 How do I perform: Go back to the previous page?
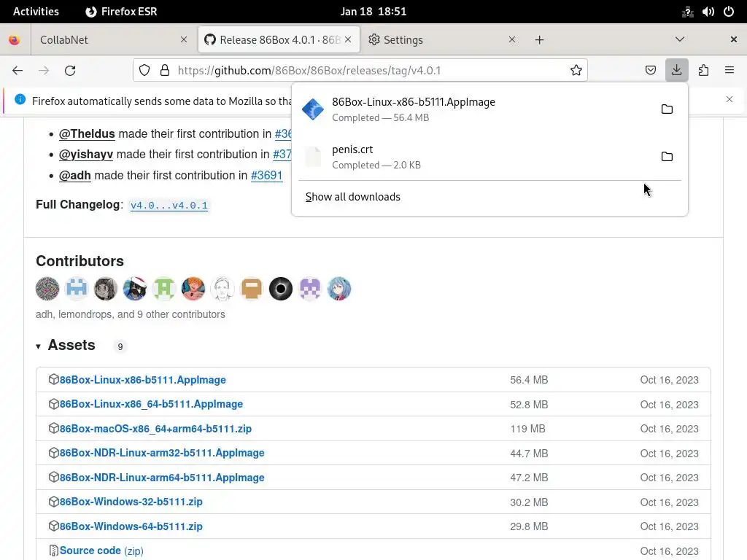point(18,71)
